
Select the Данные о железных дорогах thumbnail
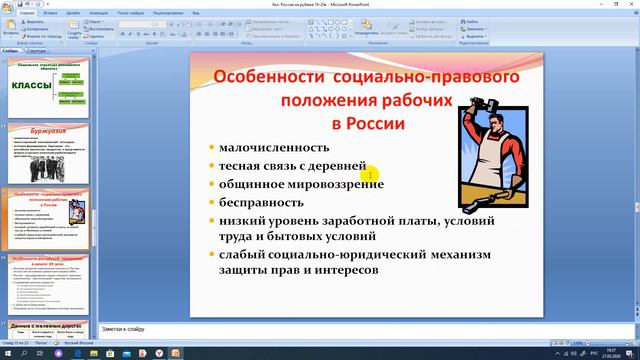(x=48, y=329)
